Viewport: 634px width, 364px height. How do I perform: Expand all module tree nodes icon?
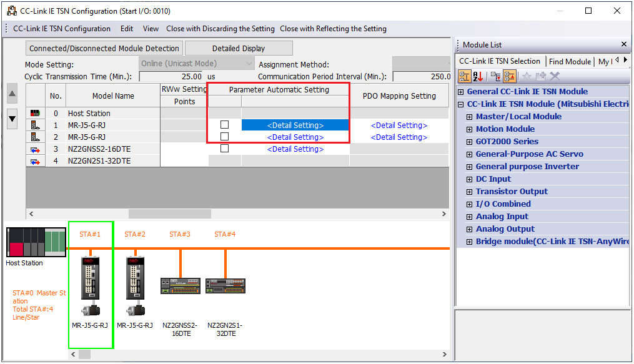tap(496, 76)
